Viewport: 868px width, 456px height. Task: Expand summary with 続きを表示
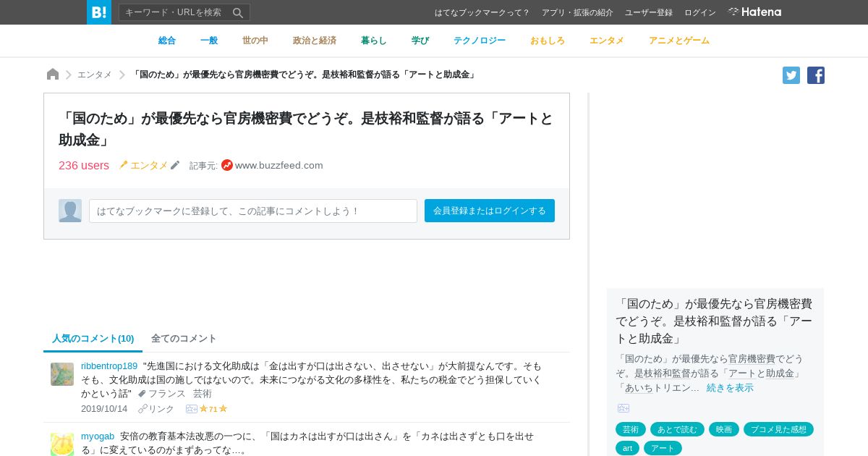pyautogui.click(x=730, y=388)
